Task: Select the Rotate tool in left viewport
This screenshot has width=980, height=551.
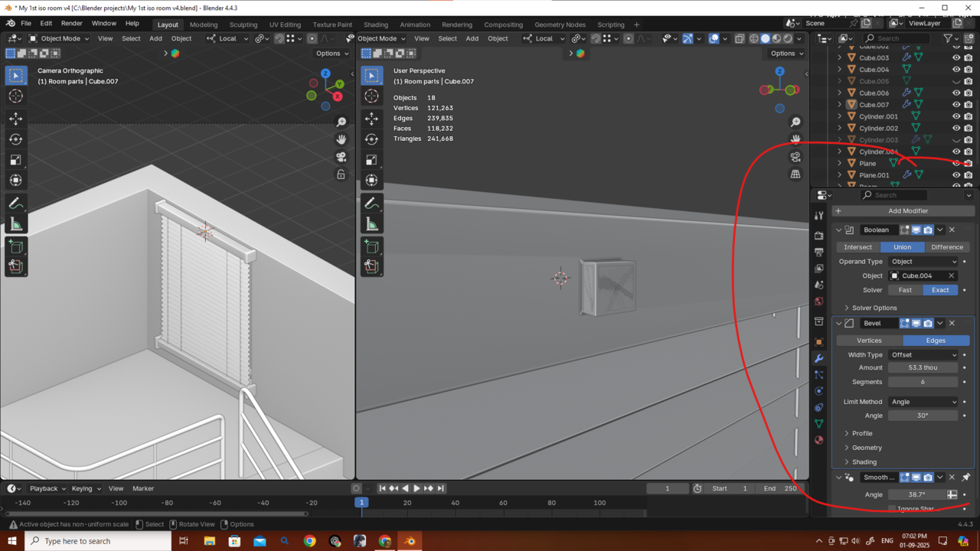Action: (15, 139)
